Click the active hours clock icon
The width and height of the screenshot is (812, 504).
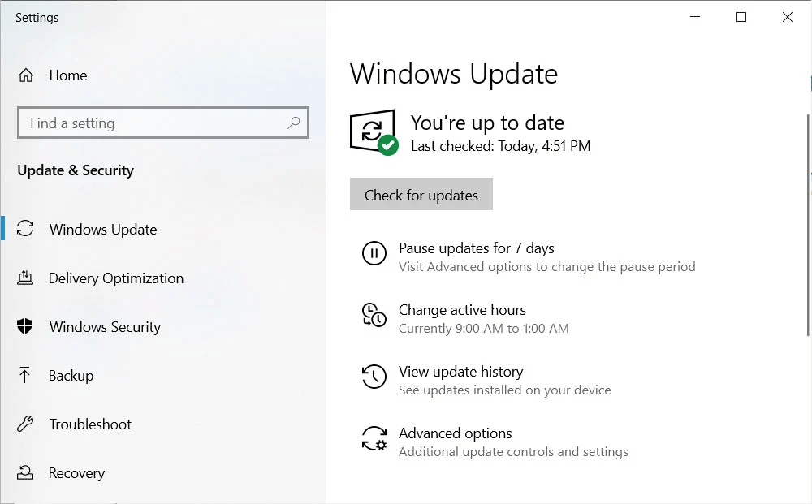[x=374, y=315]
